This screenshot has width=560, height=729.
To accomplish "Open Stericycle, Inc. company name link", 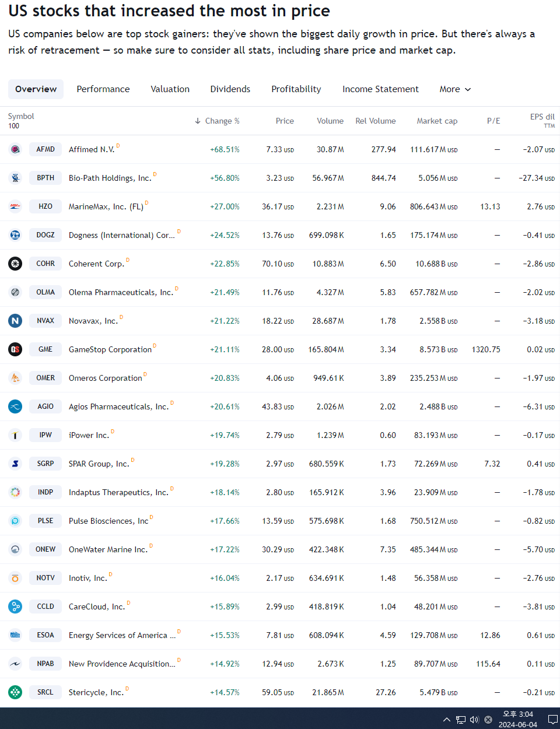I will pos(96,692).
